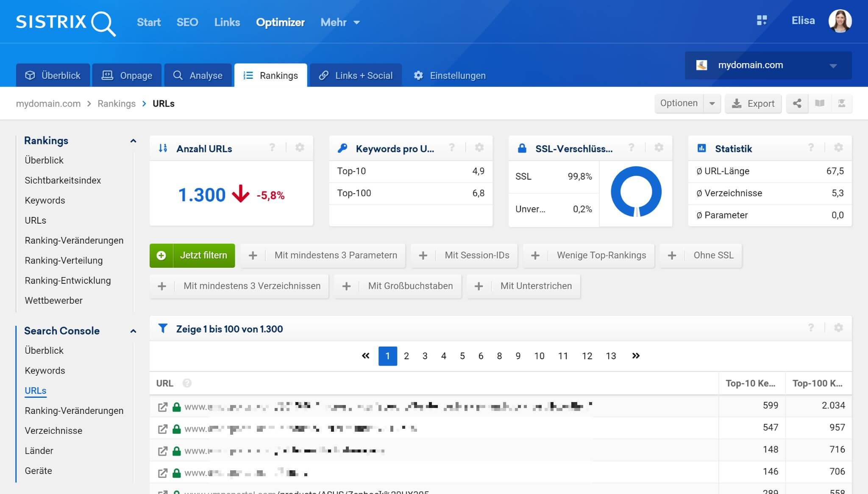
Task: Click the share icon next to Export
Action: click(797, 103)
